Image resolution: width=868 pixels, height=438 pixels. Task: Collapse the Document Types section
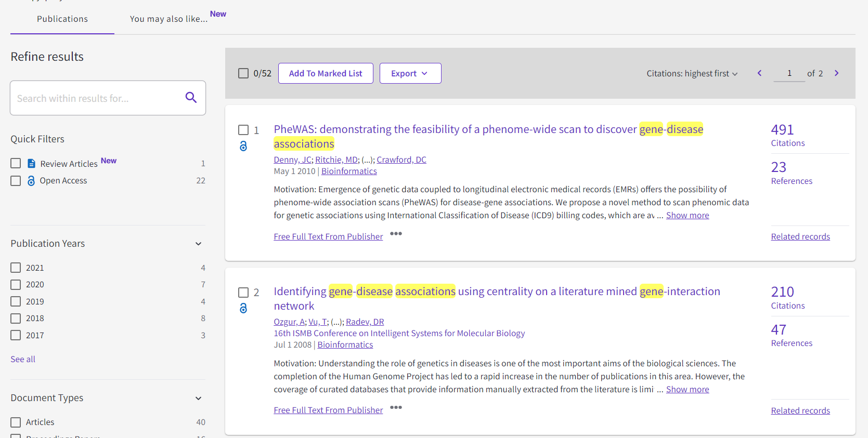pos(198,398)
